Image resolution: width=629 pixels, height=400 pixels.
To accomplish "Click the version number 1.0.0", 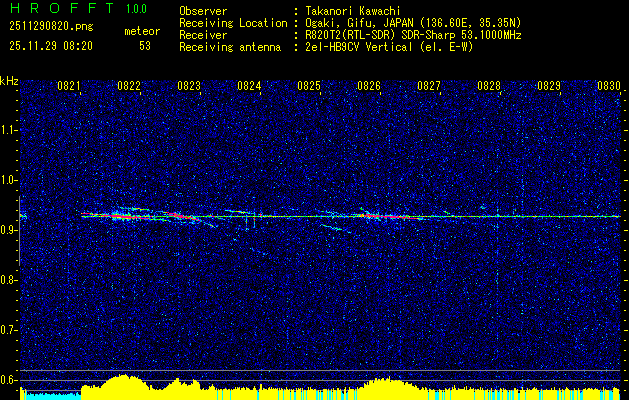I will pos(136,9).
